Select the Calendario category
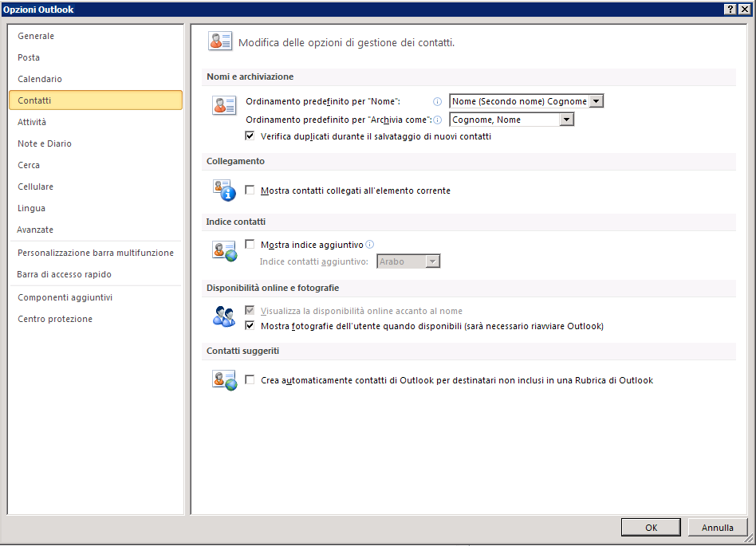Image resolution: width=756 pixels, height=546 pixels. point(96,79)
